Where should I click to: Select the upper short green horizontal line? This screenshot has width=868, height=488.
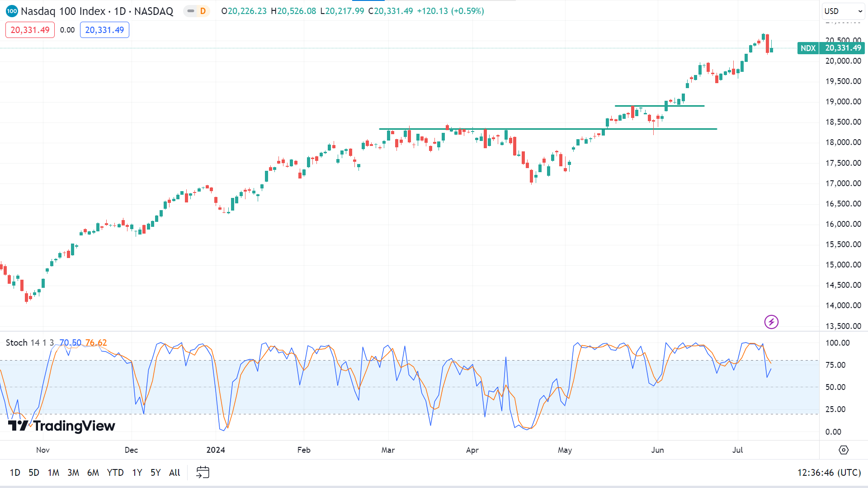click(660, 106)
